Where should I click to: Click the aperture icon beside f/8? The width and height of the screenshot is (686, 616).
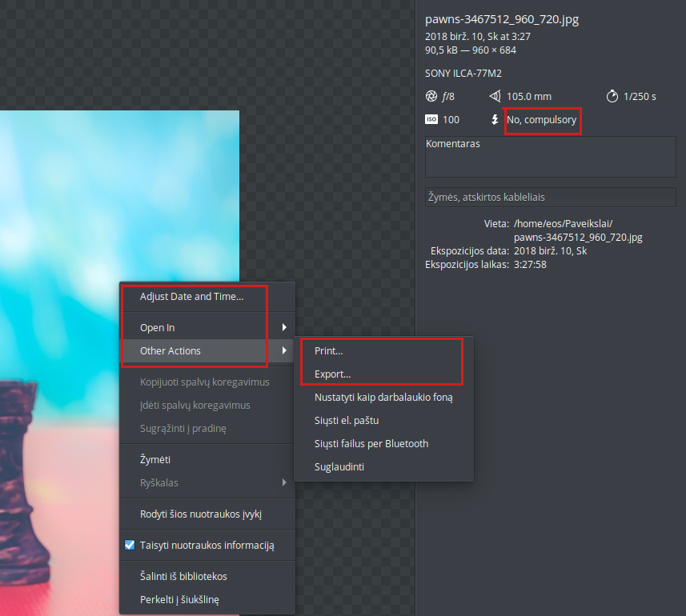431,96
